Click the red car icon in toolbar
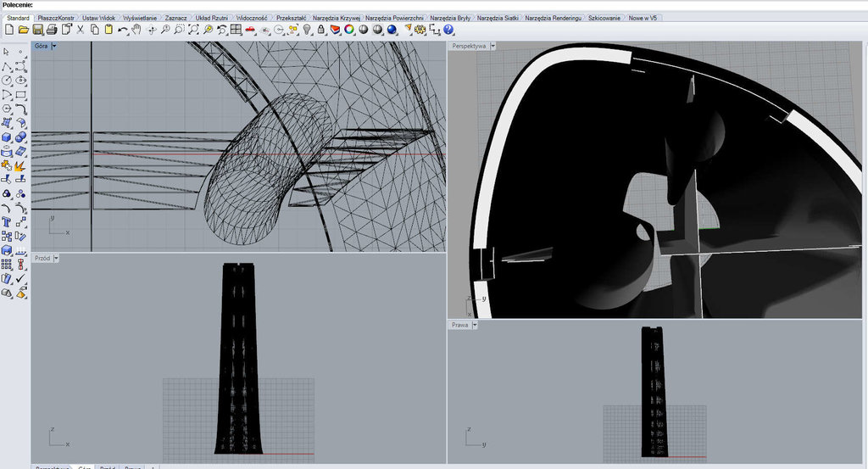This screenshot has width=868, height=469. click(250, 30)
